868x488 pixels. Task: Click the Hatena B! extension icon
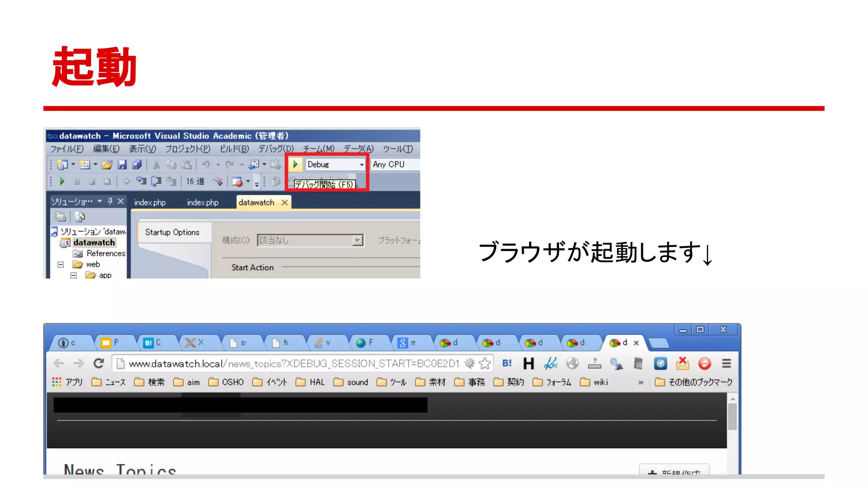(507, 363)
